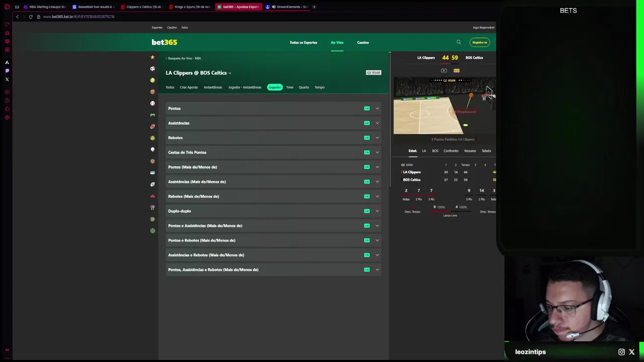This screenshot has height=362, width=644.
Task: Go back to Basquete Ao-Vivo - NBA
Action: click(184, 58)
